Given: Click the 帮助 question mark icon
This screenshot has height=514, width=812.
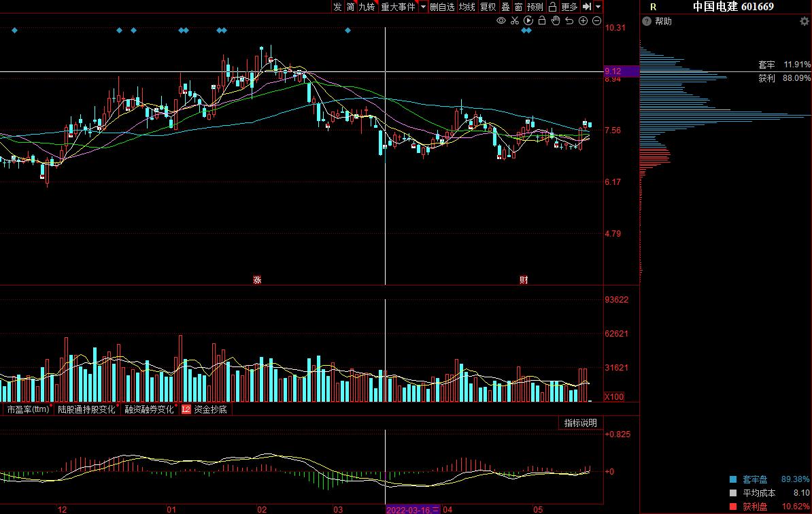Looking at the screenshot, I should click(x=647, y=21).
